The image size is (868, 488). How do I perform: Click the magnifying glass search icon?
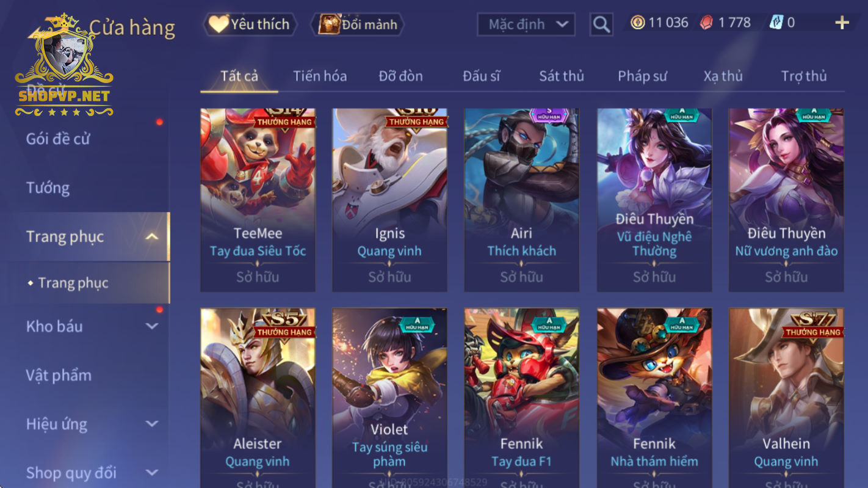(x=601, y=24)
